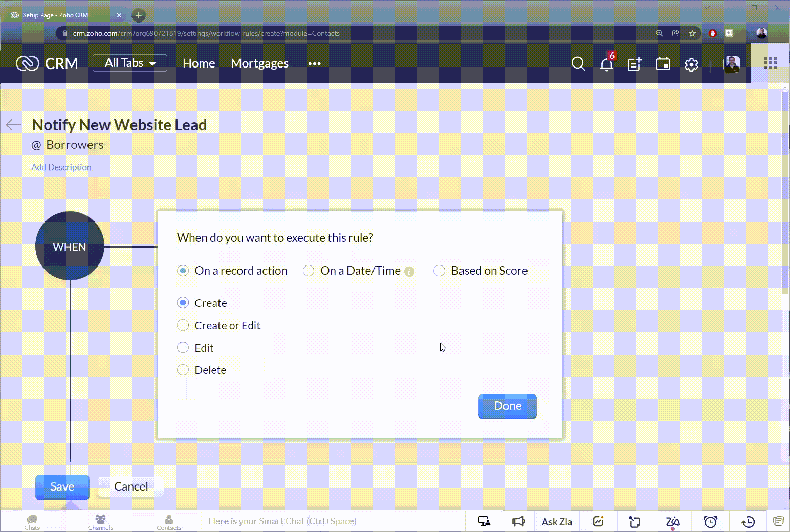Screen dimensions: 790x532
Task: Open the CRM search icon
Action: point(578,64)
